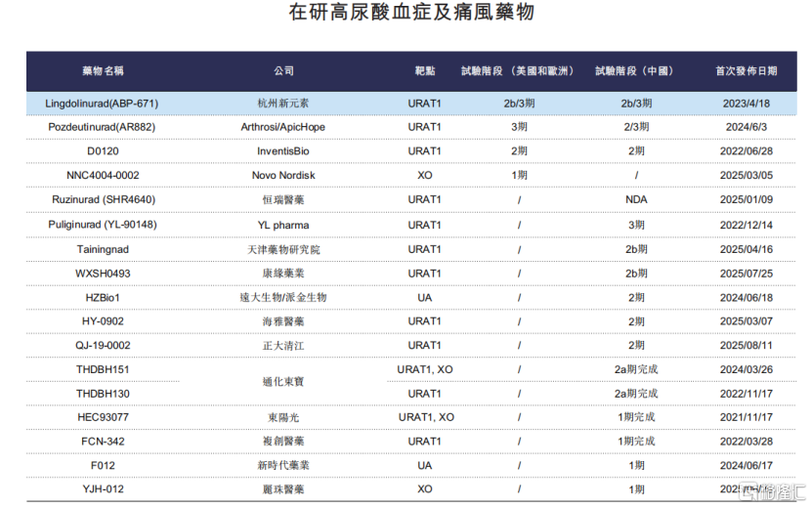Click the 首次發佈日期 column header
The height and width of the screenshot is (508, 812).
click(747, 71)
